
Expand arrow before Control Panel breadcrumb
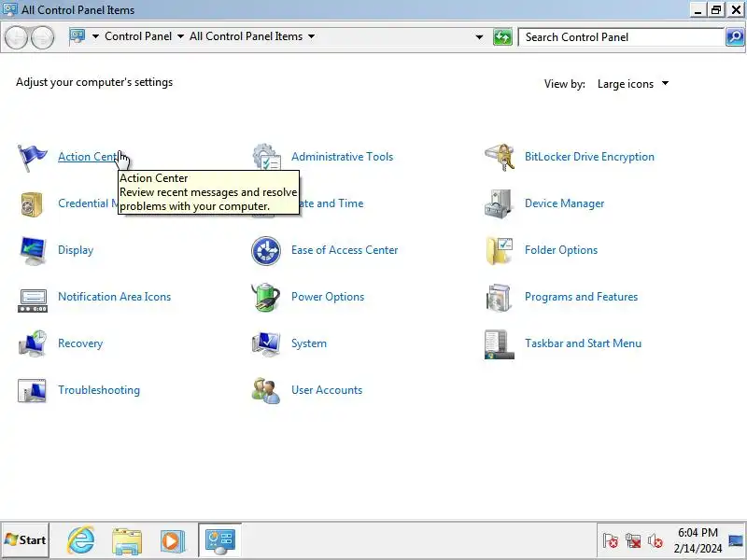[x=96, y=36]
